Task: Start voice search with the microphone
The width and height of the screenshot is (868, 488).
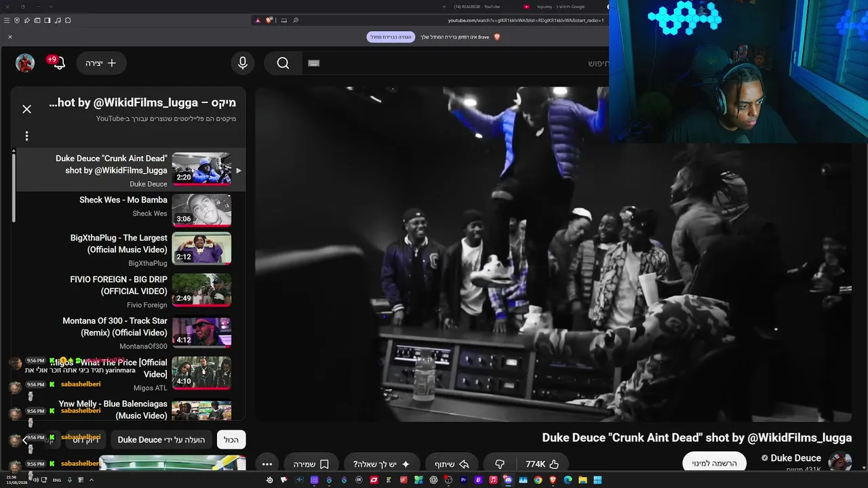Action: (x=243, y=63)
